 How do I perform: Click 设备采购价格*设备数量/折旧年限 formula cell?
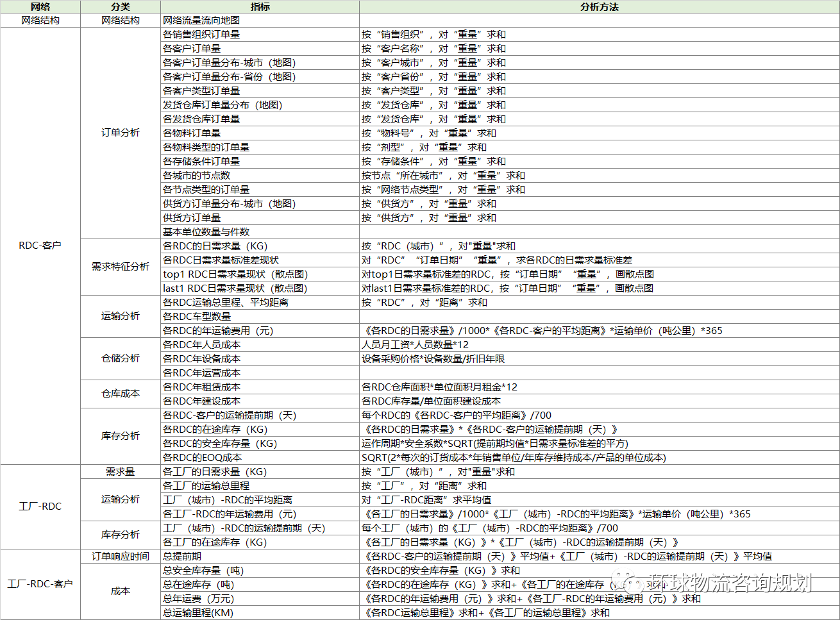pyautogui.click(x=599, y=358)
